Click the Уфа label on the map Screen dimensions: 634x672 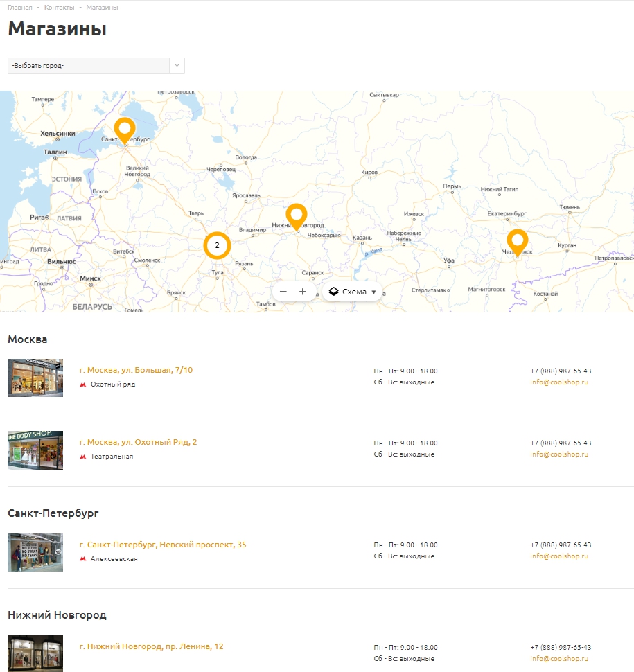tap(449, 260)
